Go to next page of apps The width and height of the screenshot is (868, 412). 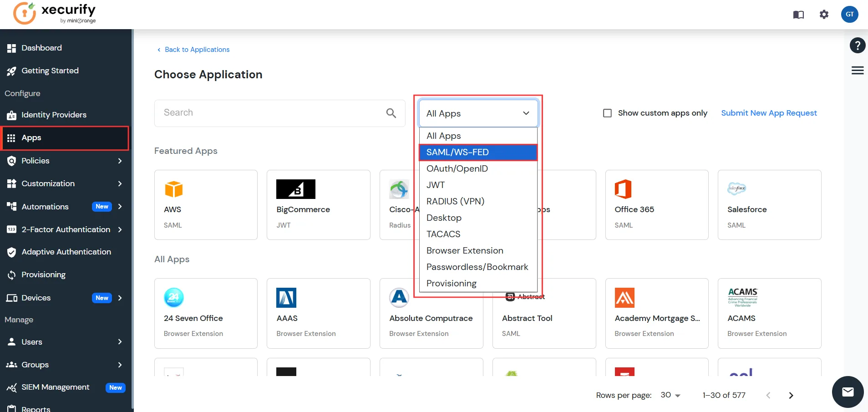791,395
